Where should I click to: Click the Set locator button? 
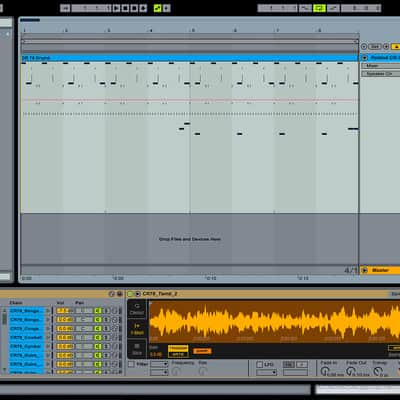375,47
